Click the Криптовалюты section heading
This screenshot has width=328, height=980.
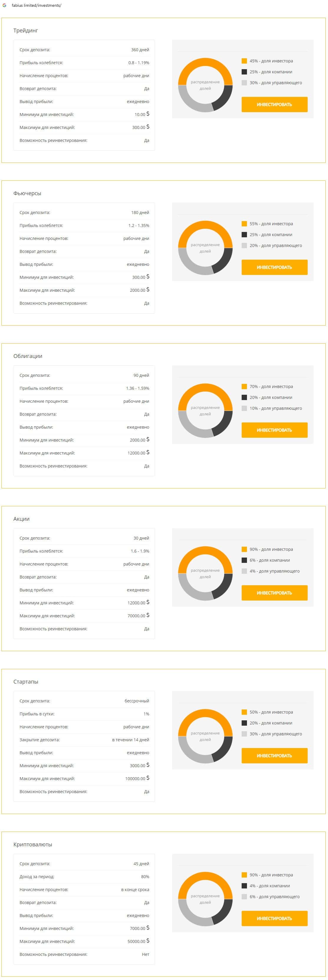coord(33,844)
